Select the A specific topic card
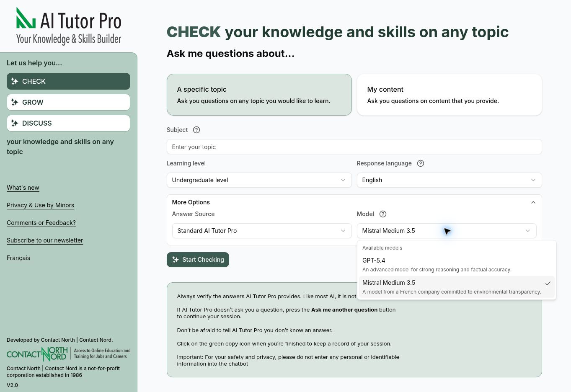The width and height of the screenshot is (571, 392). click(259, 95)
